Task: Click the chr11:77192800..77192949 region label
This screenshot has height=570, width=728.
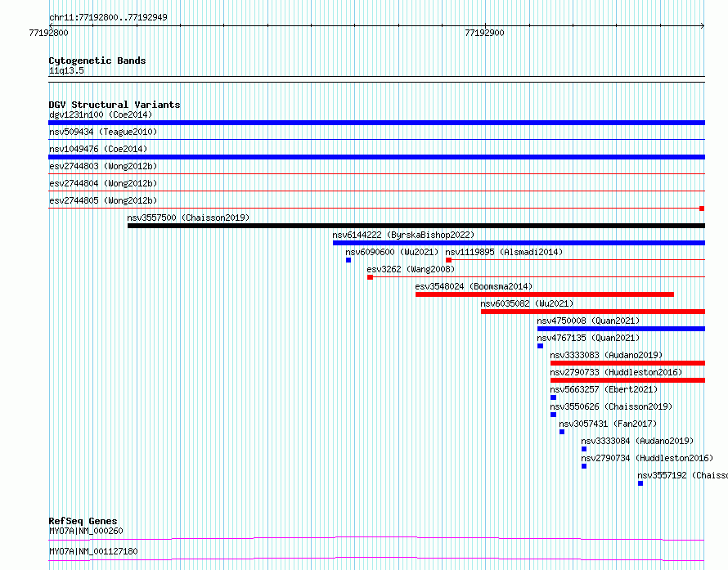Action: click(x=108, y=17)
